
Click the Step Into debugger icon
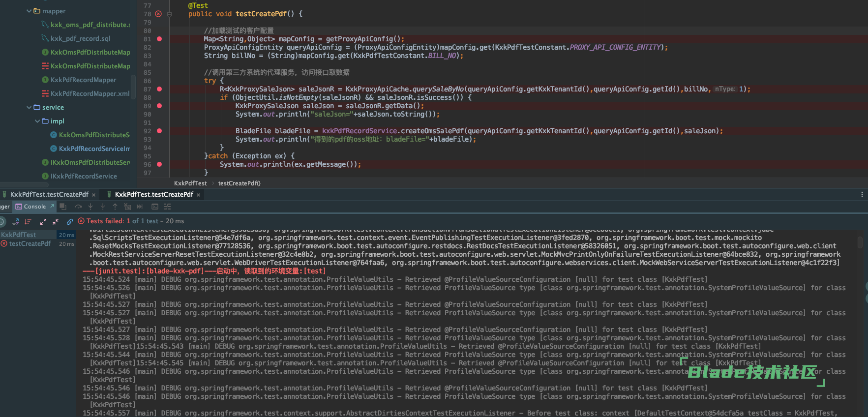[90, 207]
